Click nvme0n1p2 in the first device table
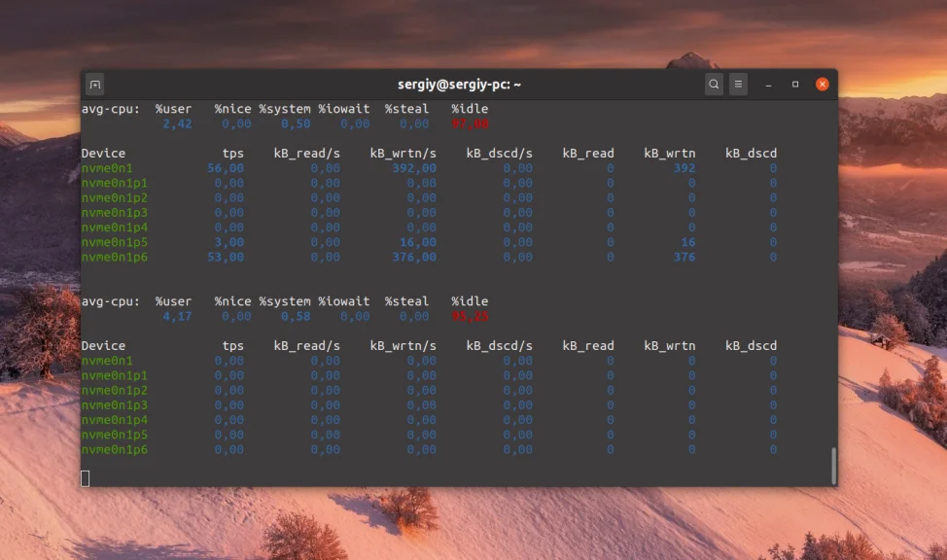This screenshot has height=560, width=947. [x=114, y=197]
